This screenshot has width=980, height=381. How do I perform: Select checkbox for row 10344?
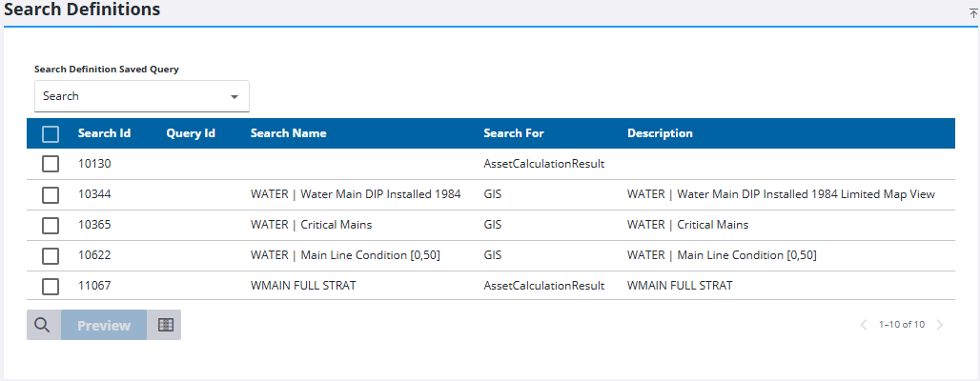point(51,194)
